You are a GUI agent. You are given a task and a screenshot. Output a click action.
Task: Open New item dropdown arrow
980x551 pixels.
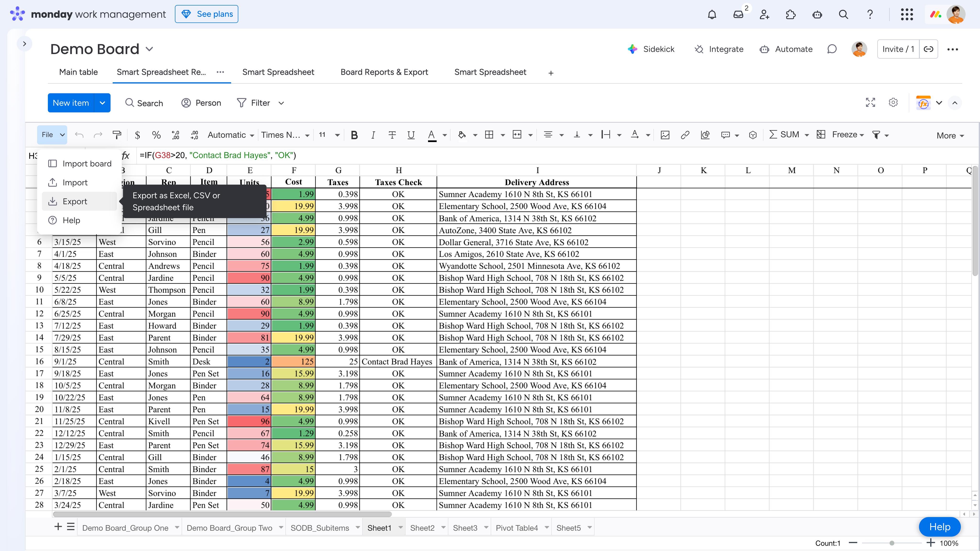(102, 103)
